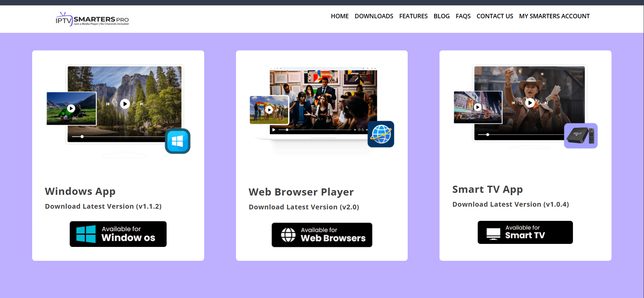
Task: Click play icon on city street thumbnail
Action: click(x=478, y=107)
